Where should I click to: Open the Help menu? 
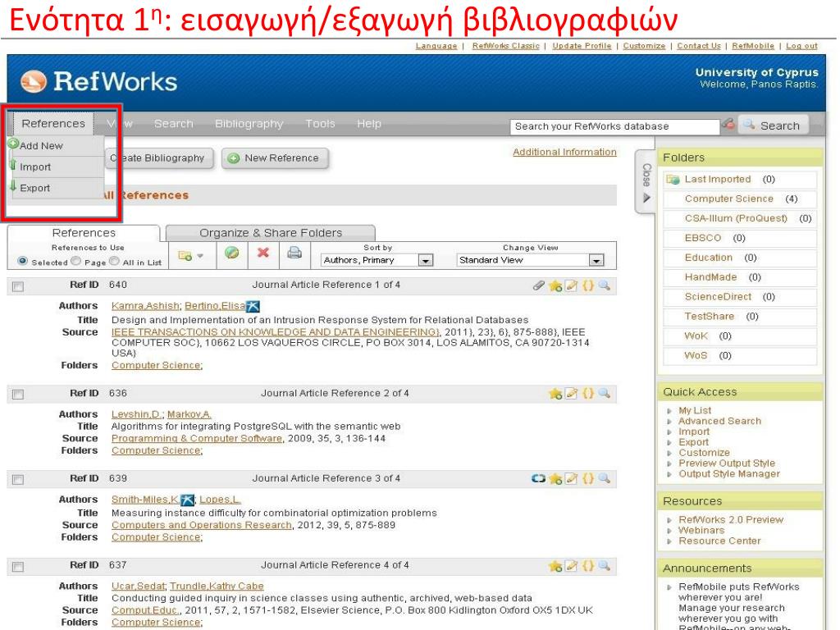369,124
